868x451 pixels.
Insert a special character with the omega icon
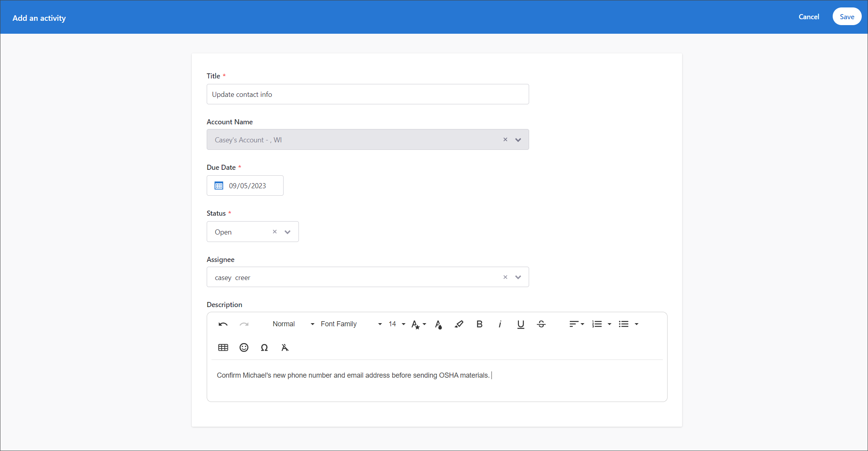point(264,347)
